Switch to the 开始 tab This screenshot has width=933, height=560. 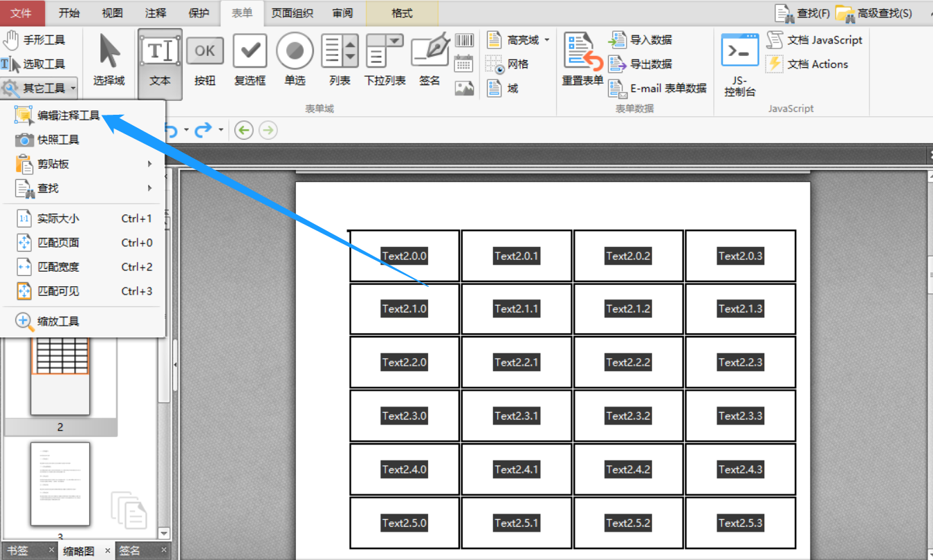(69, 13)
